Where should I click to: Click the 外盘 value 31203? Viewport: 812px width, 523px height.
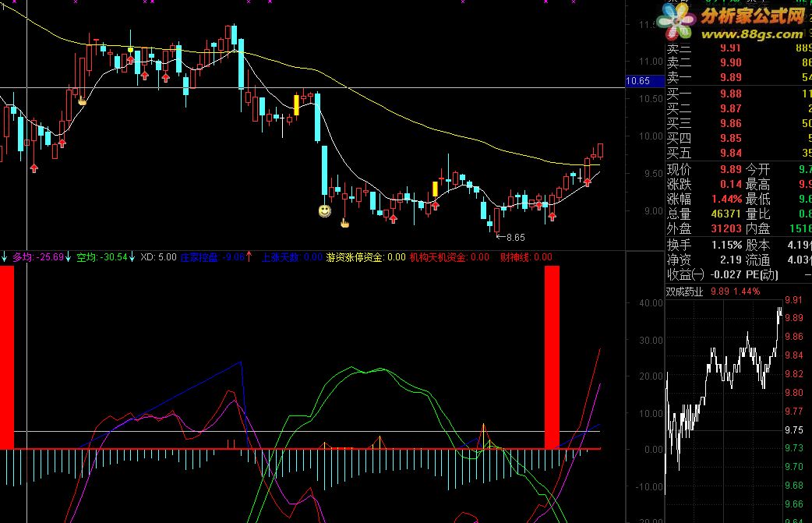[x=726, y=229]
